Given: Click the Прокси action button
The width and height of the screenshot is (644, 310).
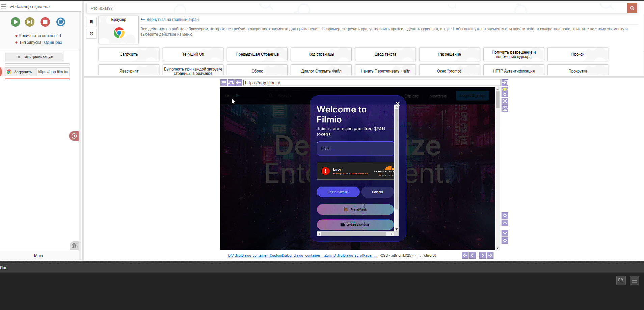Looking at the screenshot, I should point(578,54).
